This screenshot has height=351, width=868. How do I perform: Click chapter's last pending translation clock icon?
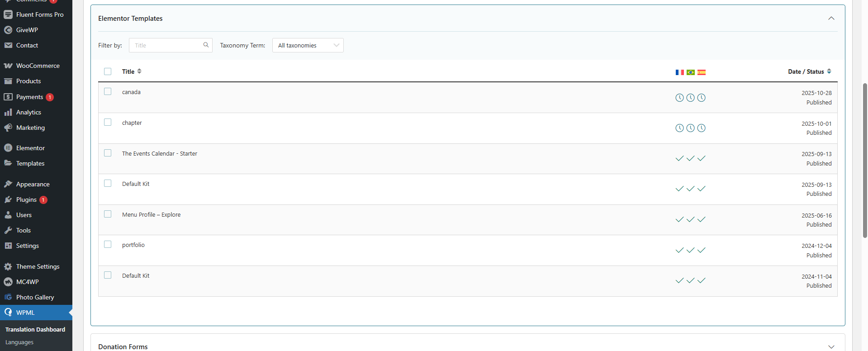click(x=702, y=128)
